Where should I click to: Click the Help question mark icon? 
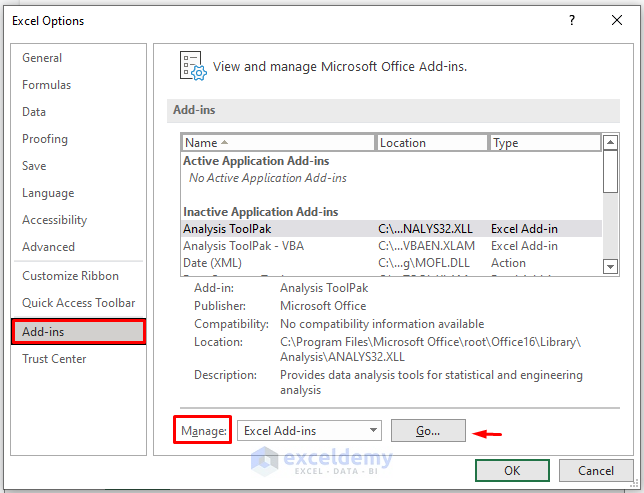572,20
